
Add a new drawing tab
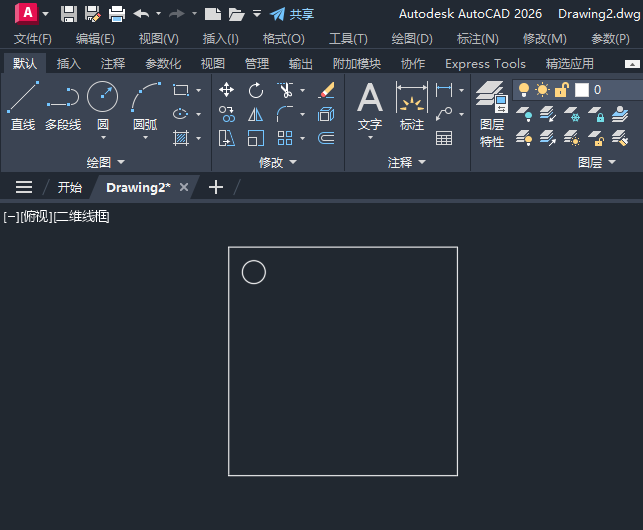pyautogui.click(x=216, y=187)
